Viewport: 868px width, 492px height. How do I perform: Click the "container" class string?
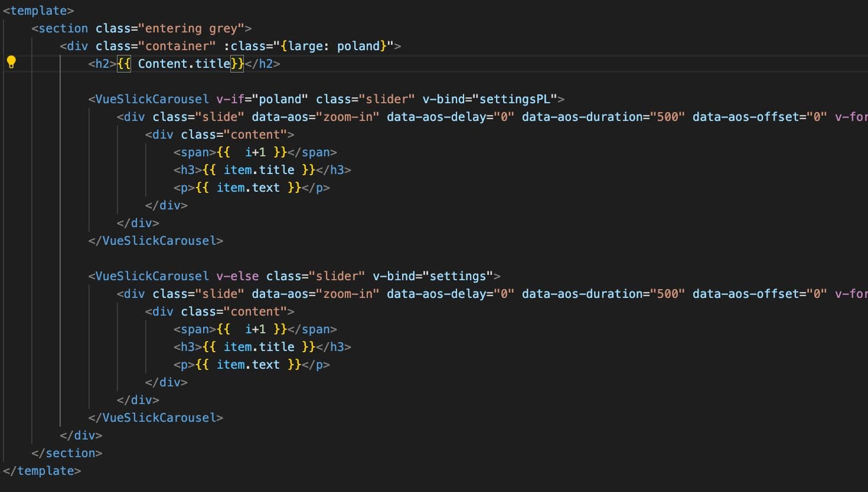(x=177, y=46)
